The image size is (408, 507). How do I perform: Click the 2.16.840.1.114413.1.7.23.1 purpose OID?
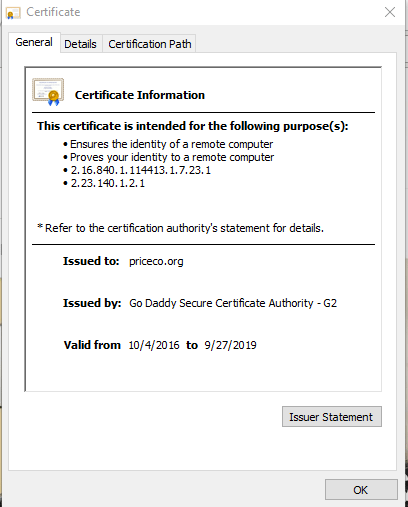[141, 170]
